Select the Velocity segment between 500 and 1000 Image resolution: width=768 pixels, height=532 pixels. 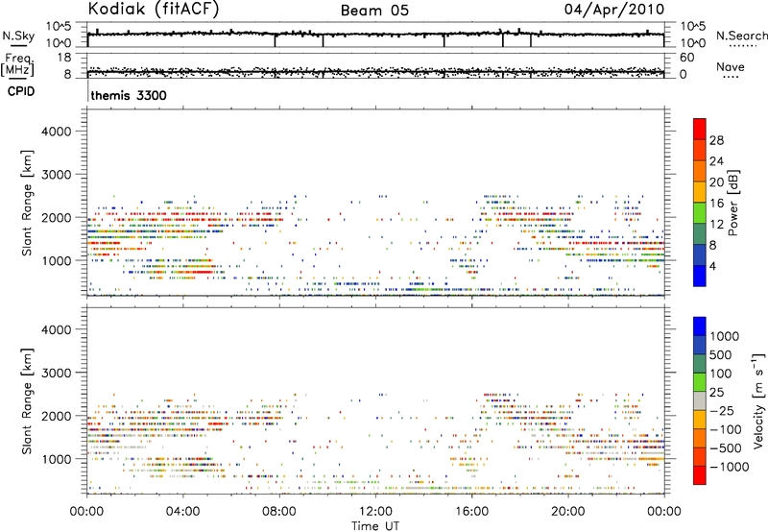(700, 346)
